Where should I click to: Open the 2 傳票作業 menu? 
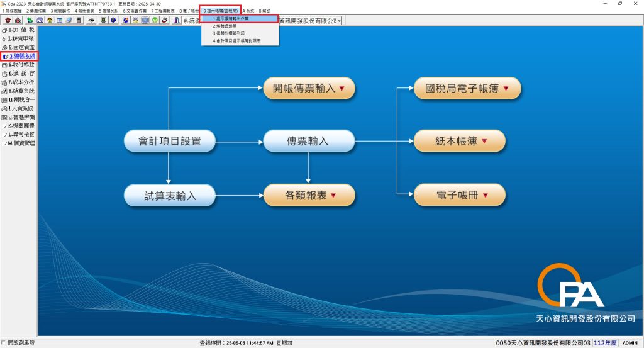click(x=36, y=11)
